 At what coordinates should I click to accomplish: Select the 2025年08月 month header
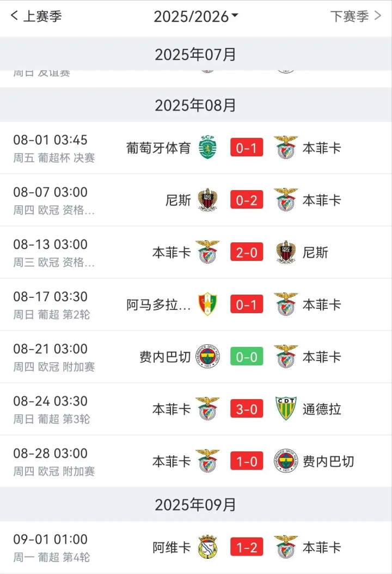pyautogui.click(x=196, y=105)
